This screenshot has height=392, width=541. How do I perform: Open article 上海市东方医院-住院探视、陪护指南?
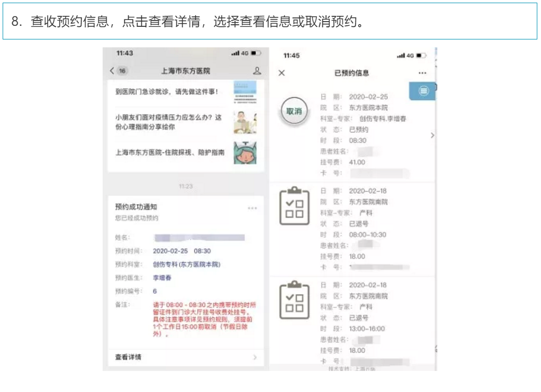[x=170, y=152]
